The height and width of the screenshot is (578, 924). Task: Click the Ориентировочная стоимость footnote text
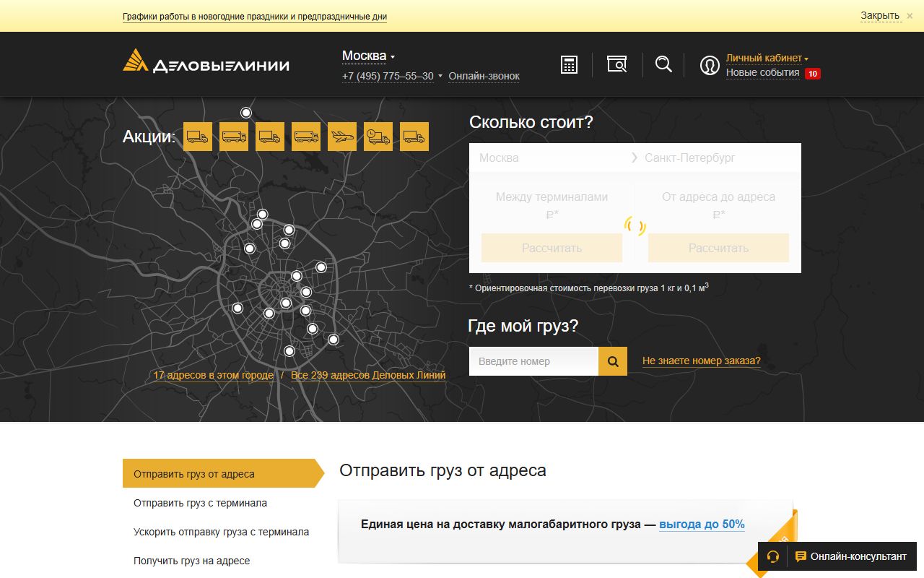588,288
